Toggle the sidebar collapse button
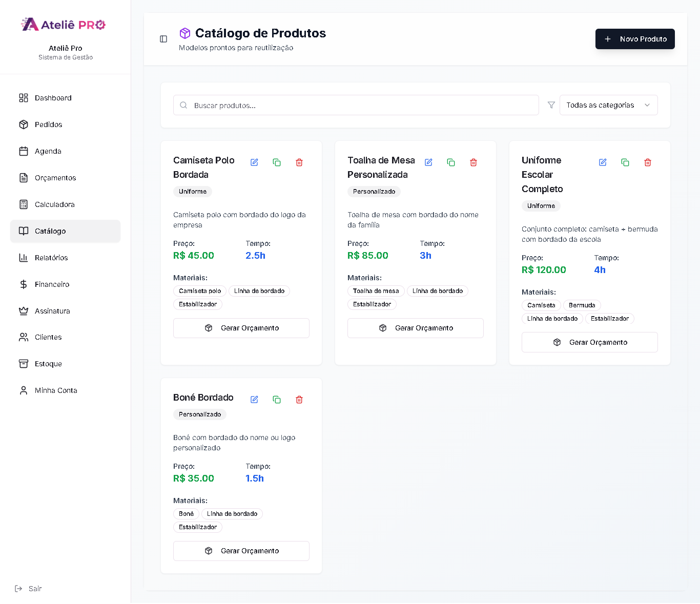This screenshot has height=604, width=700. tap(163, 39)
